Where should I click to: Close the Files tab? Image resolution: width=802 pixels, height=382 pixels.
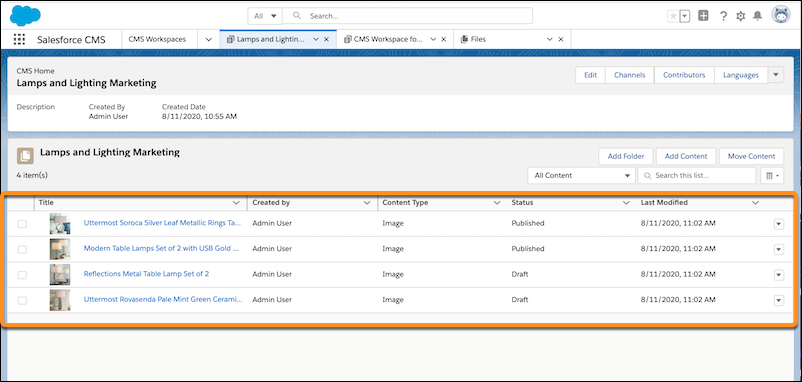point(561,39)
